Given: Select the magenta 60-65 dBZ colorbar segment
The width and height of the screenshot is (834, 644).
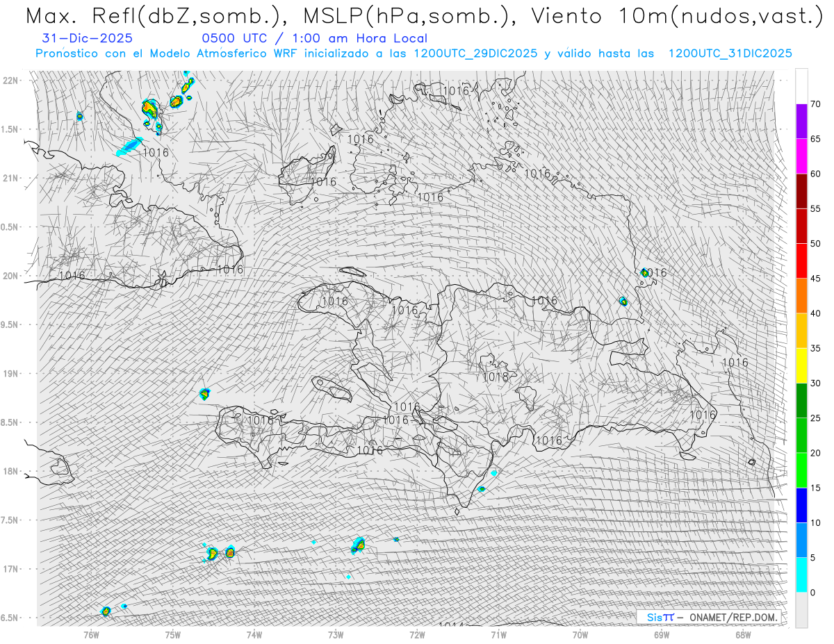Looking at the screenshot, I should 801,156.
